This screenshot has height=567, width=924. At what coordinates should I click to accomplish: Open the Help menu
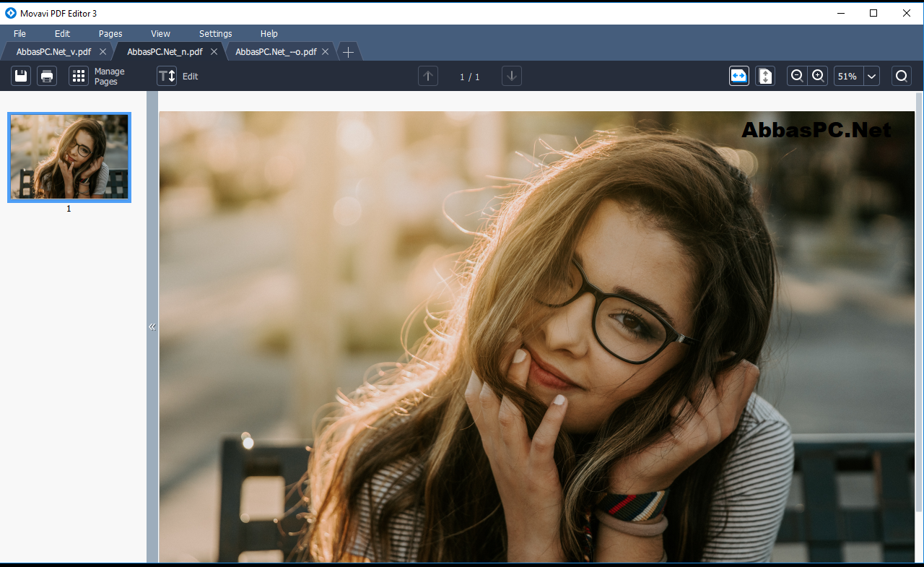pos(269,33)
